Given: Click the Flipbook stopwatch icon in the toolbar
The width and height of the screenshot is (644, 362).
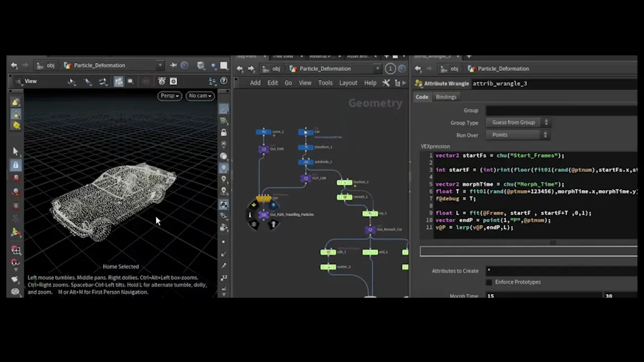Looking at the screenshot, I should (x=162, y=81).
